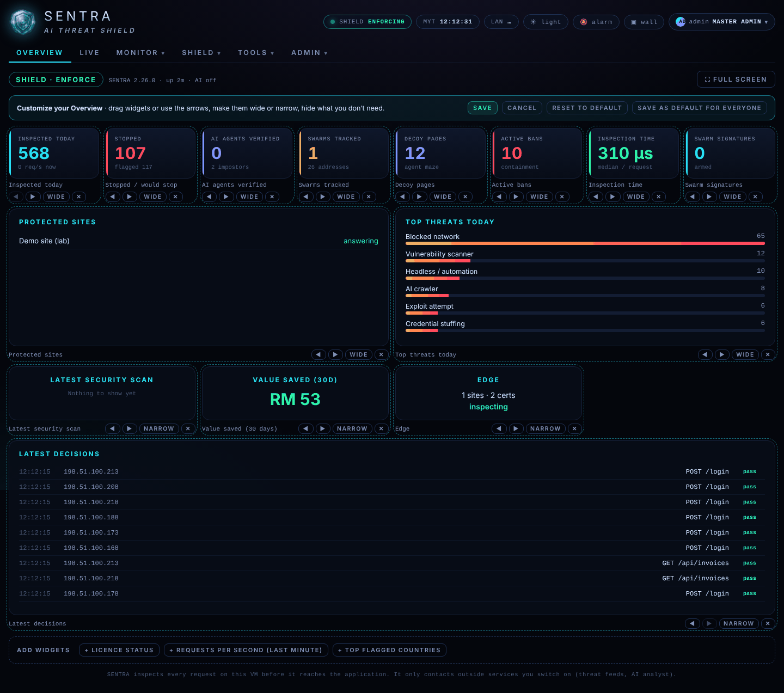The width and height of the screenshot is (784, 693).
Task: Switch to the Overview tab
Action: (x=39, y=53)
